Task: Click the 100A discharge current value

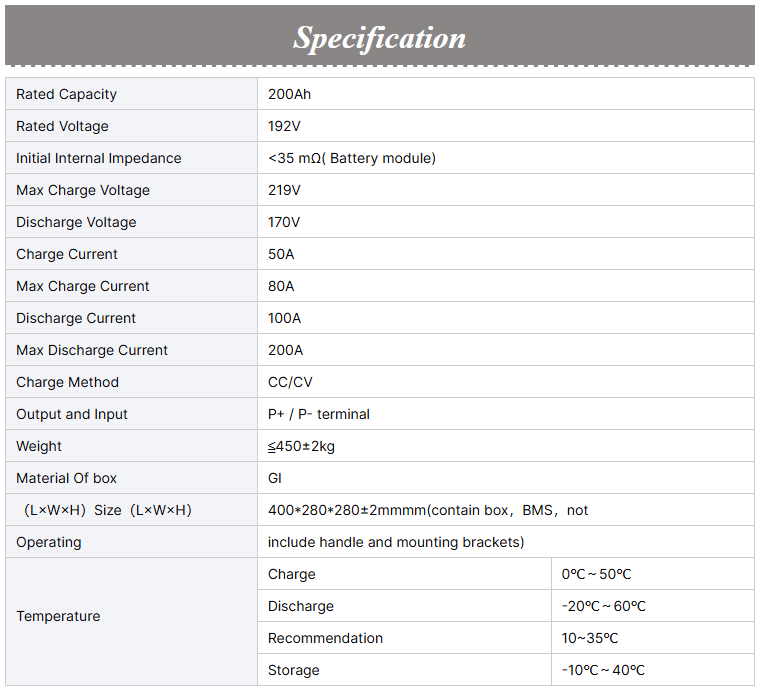Action: click(x=284, y=318)
